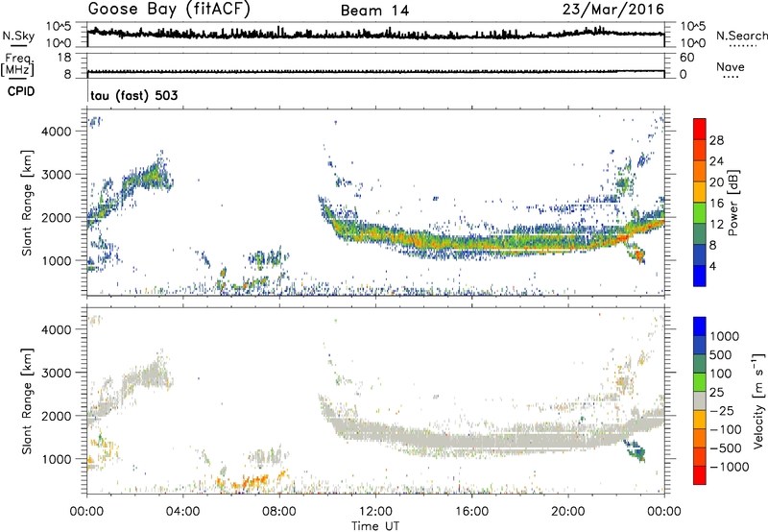Click the "Velocity [m s⁻¹]" color bar title

[x=758, y=400]
